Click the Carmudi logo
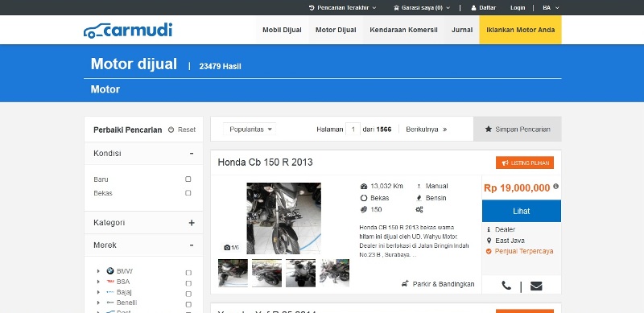 coord(128,31)
